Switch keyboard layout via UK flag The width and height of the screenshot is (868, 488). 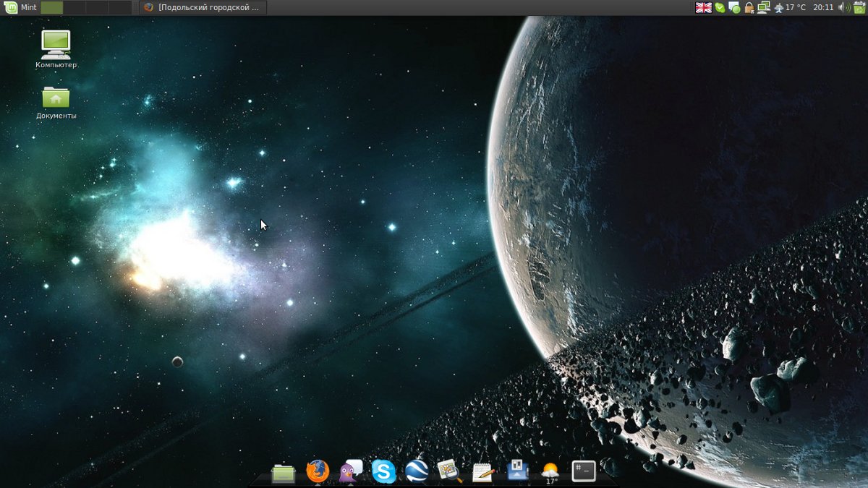click(703, 8)
